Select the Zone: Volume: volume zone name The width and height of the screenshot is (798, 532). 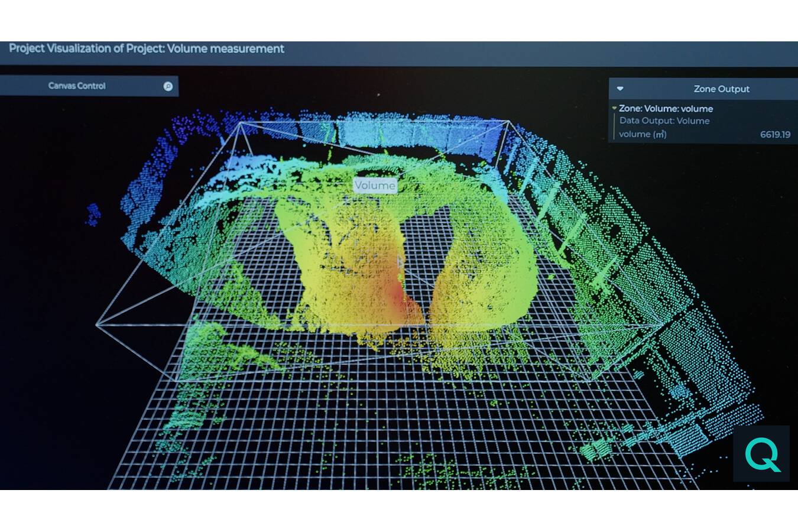click(x=666, y=108)
